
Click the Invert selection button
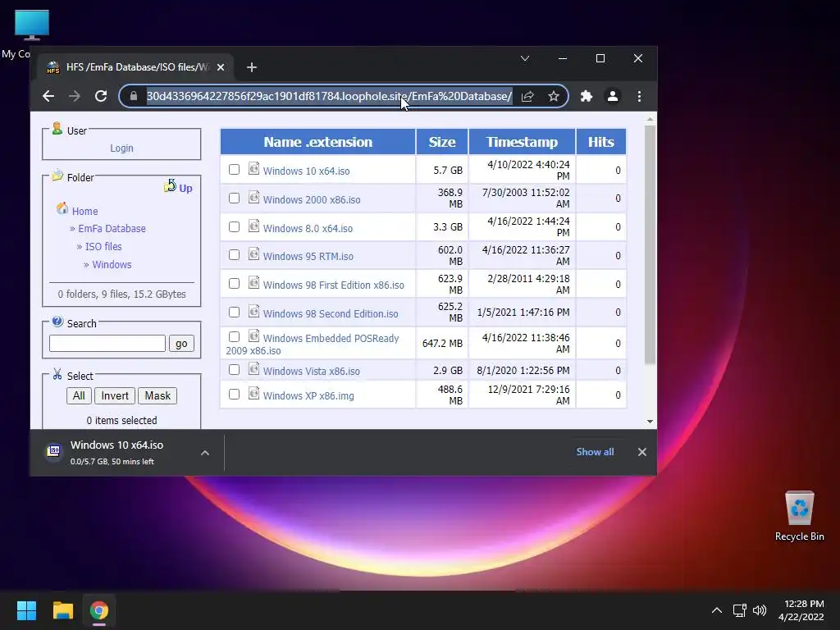coord(115,396)
